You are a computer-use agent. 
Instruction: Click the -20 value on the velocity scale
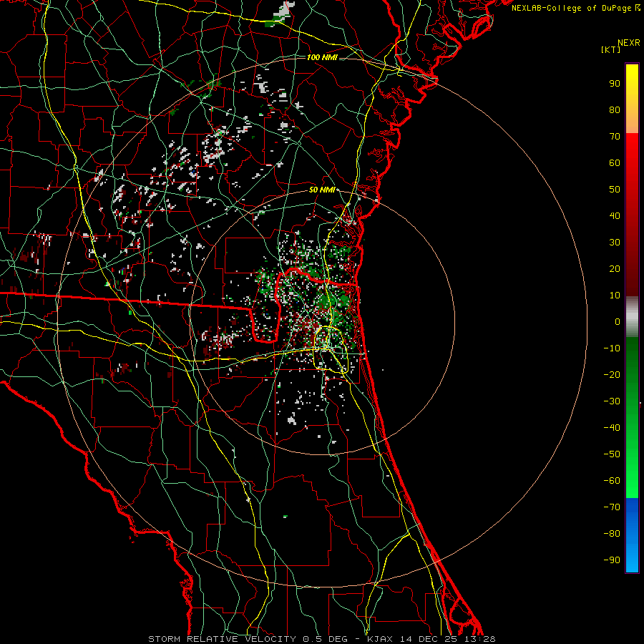pos(612,375)
